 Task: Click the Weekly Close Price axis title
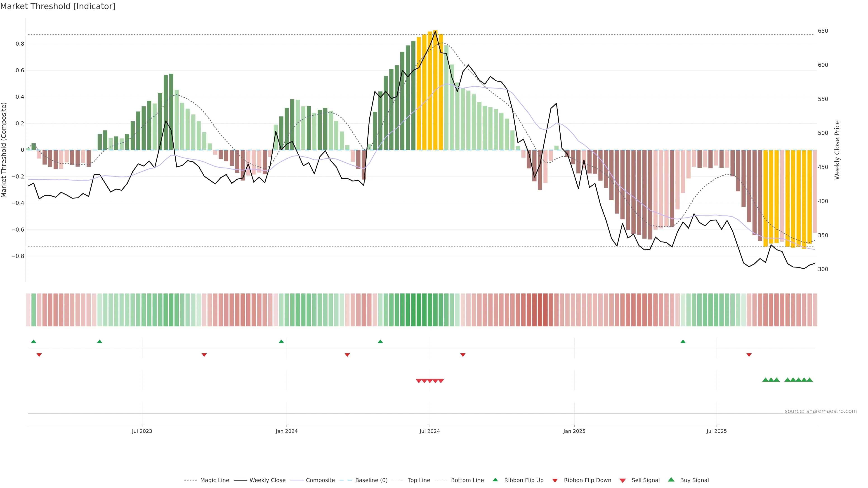(x=837, y=150)
